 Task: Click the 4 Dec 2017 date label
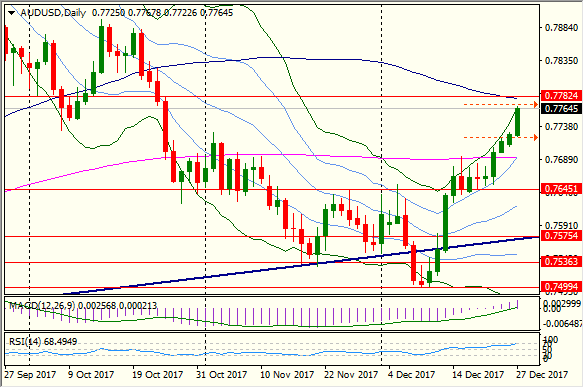(412, 374)
